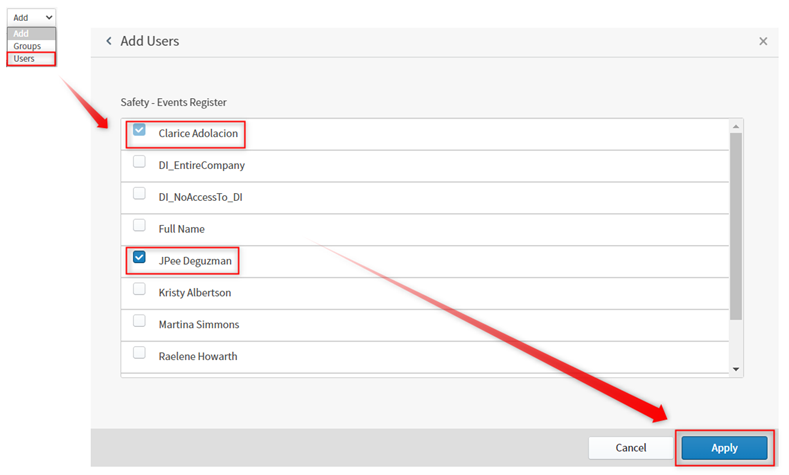Image resolution: width=789 pixels, height=475 pixels.
Task: Click the user list vertical scrollbar thumb
Action: coord(736,225)
